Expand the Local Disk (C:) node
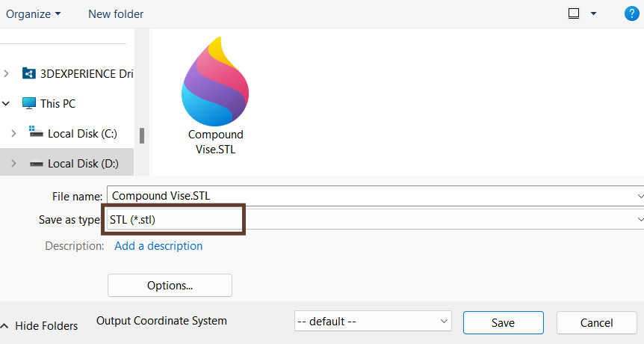 (13, 133)
